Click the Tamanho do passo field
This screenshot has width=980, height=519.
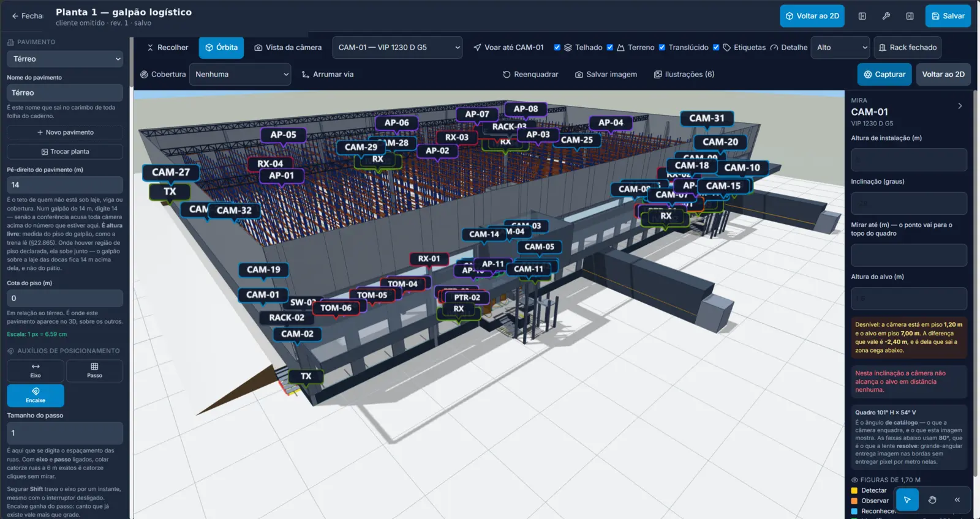(65, 433)
